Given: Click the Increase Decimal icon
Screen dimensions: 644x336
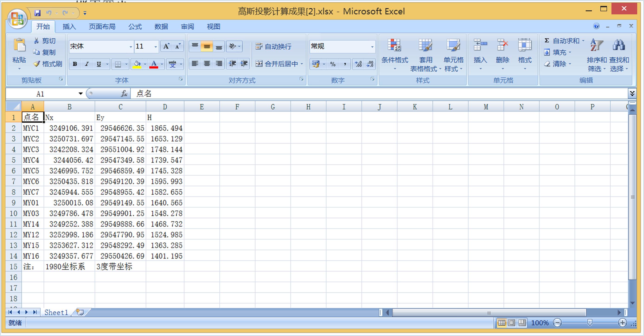Looking at the screenshot, I should coord(358,64).
